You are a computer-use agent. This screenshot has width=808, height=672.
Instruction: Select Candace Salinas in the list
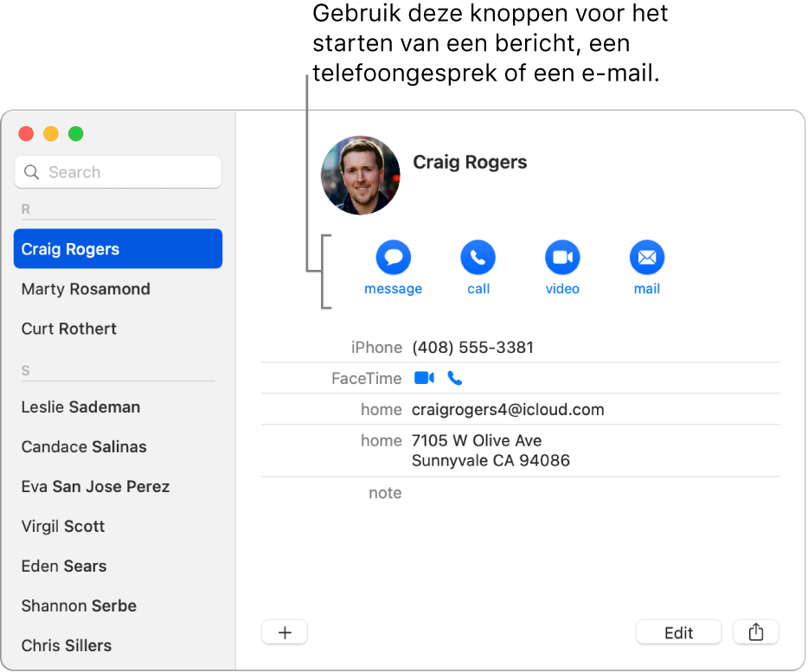pos(118,446)
